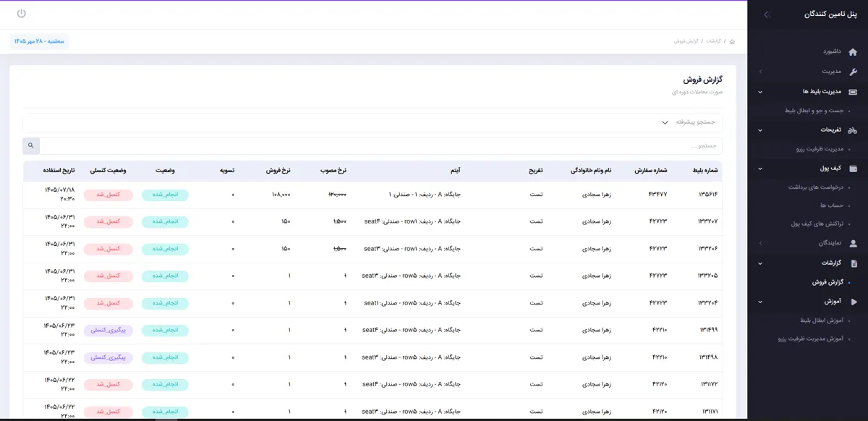Expand the جستجو پیشرفته advanced search panel
Viewport: 868px width, 421px height.
click(x=373, y=123)
